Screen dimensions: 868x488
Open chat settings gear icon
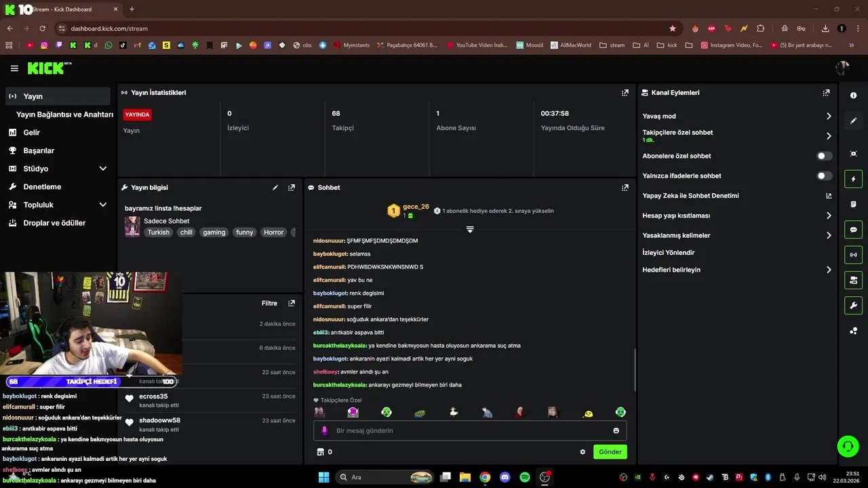click(x=583, y=452)
